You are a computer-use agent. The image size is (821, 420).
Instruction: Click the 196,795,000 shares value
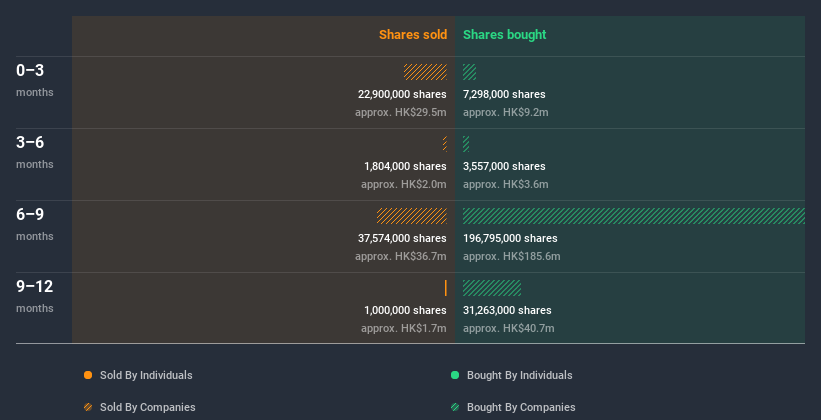tap(510, 238)
